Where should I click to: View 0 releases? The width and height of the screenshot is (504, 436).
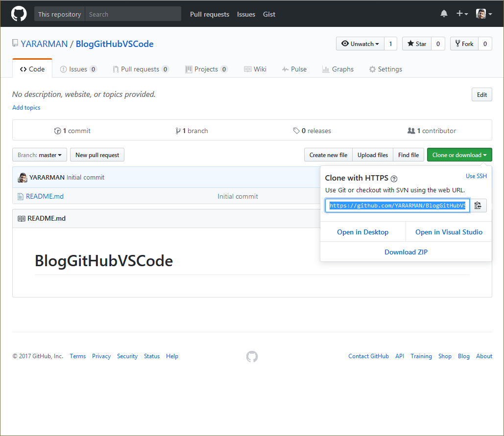tap(312, 131)
